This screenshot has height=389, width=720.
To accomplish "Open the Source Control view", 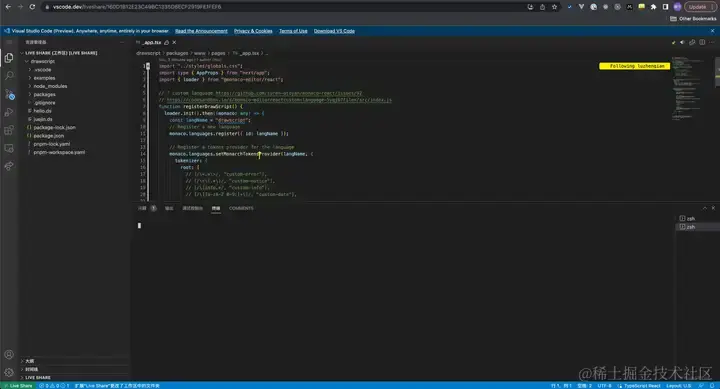I will click(x=9, y=94).
